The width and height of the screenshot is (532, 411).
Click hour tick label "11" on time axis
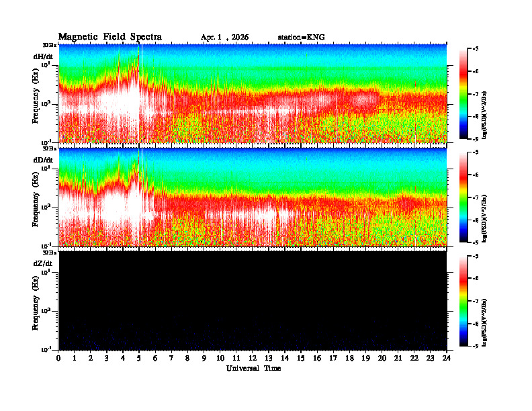pos(236,358)
